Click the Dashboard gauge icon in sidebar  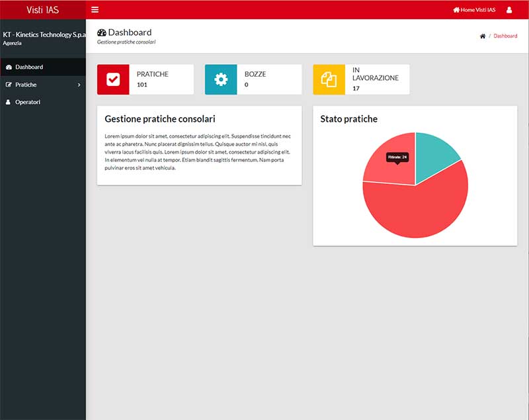click(x=9, y=67)
